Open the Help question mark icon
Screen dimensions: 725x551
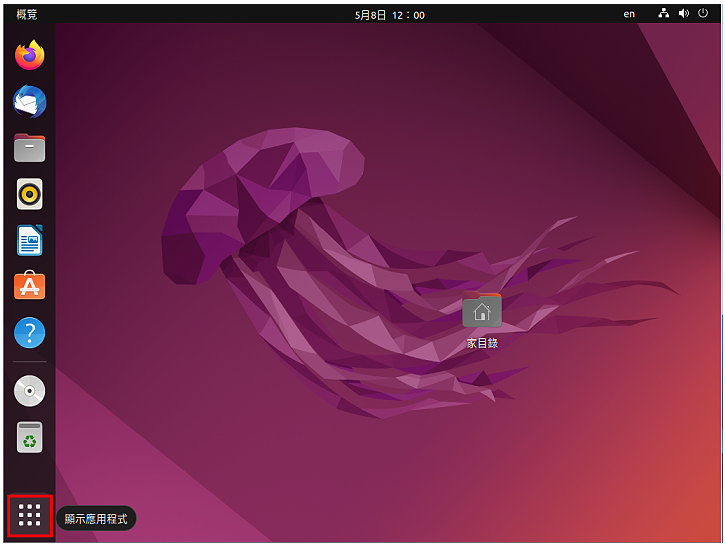(x=30, y=332)
